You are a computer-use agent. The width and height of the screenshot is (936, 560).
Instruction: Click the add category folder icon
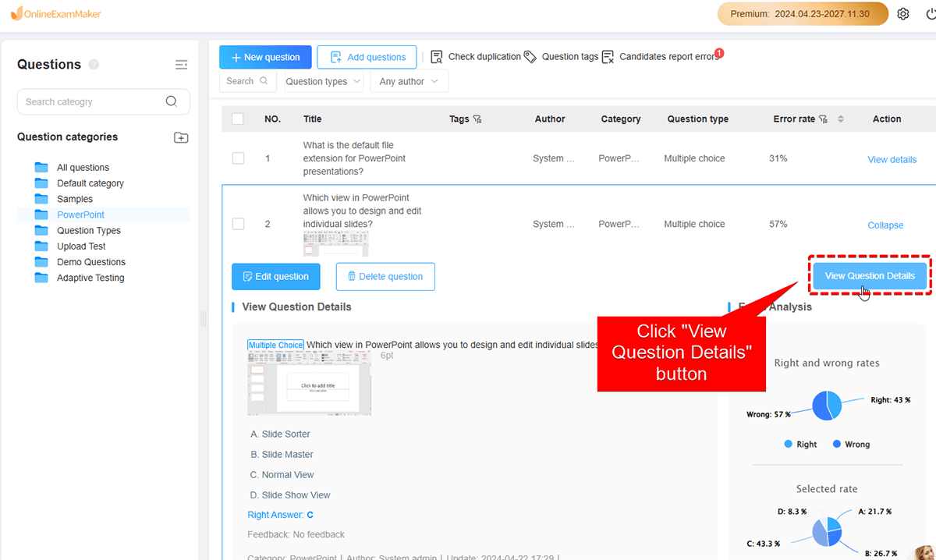click(181, 137)
